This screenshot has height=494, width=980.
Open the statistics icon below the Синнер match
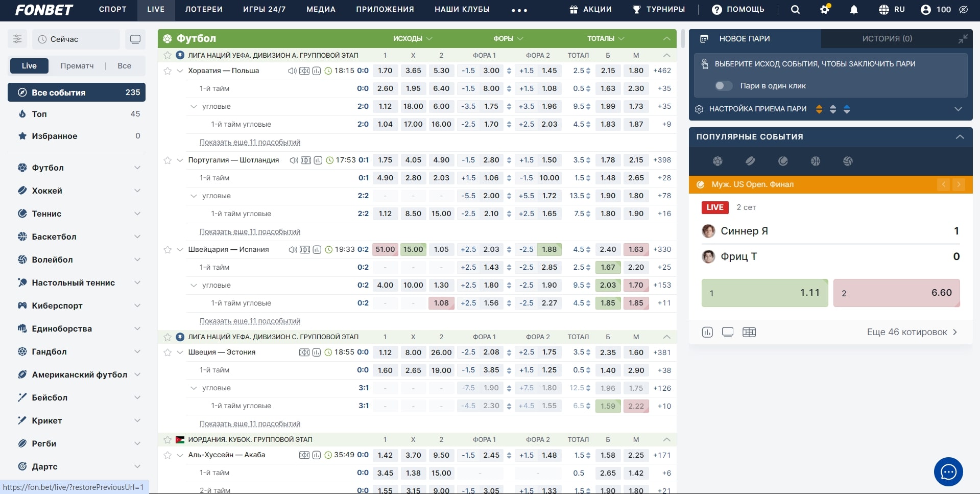tap(707, 332)
